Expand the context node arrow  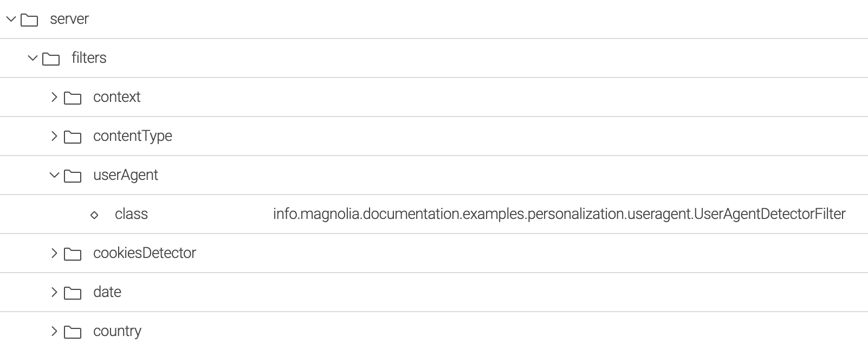[x=54, y=97]
